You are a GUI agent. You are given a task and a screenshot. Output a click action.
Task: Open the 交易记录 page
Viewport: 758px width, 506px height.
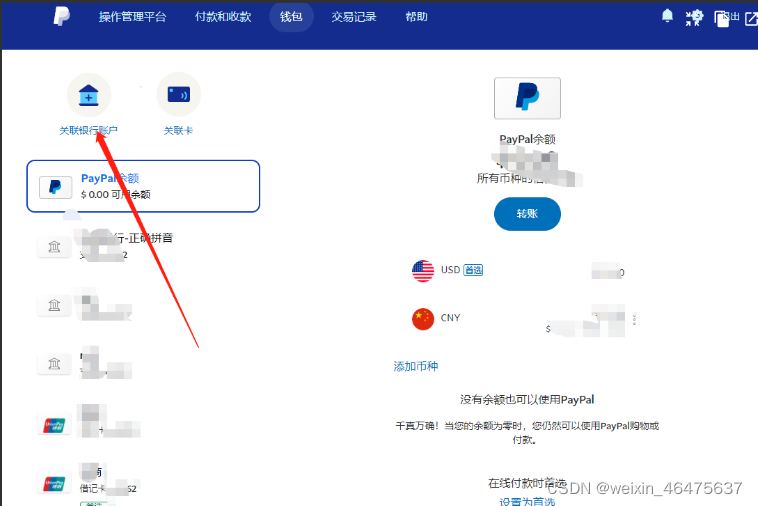click(x=354, y=17)
